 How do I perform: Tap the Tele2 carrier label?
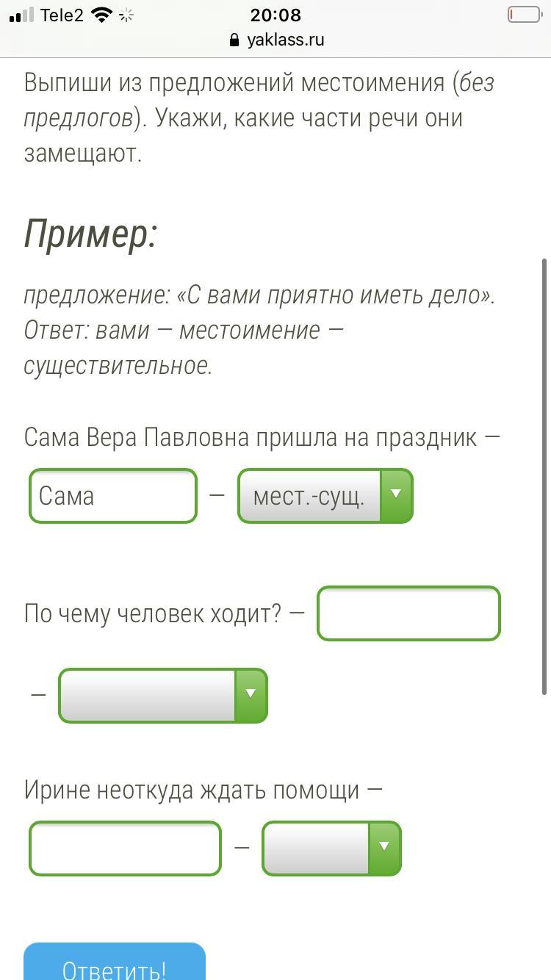click(62, 15)
